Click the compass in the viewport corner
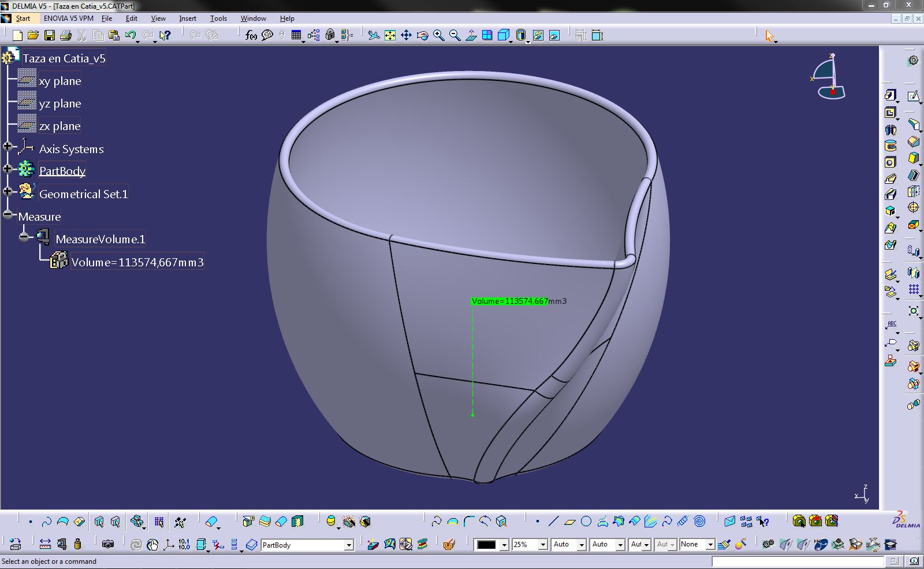 (x=829, y=77)
